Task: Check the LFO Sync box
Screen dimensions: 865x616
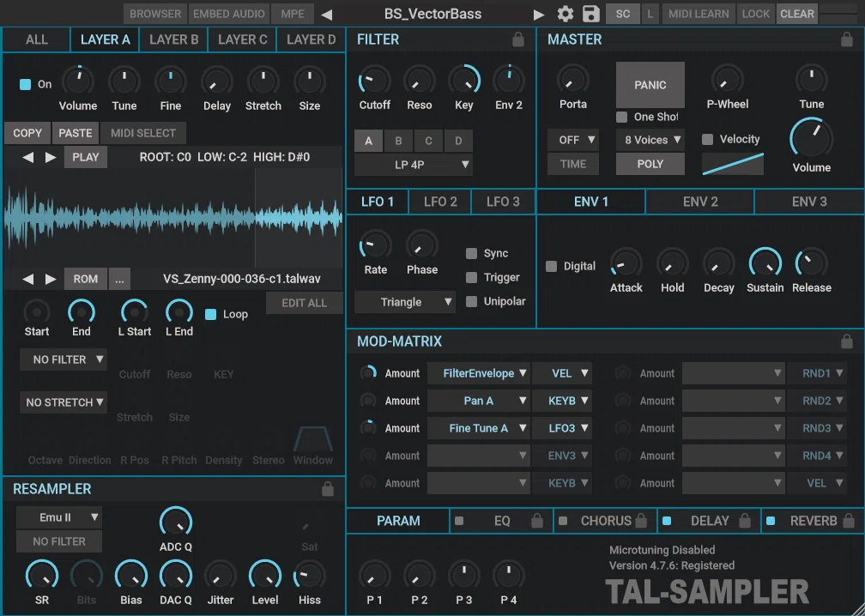Action: [x=471, y=253]
